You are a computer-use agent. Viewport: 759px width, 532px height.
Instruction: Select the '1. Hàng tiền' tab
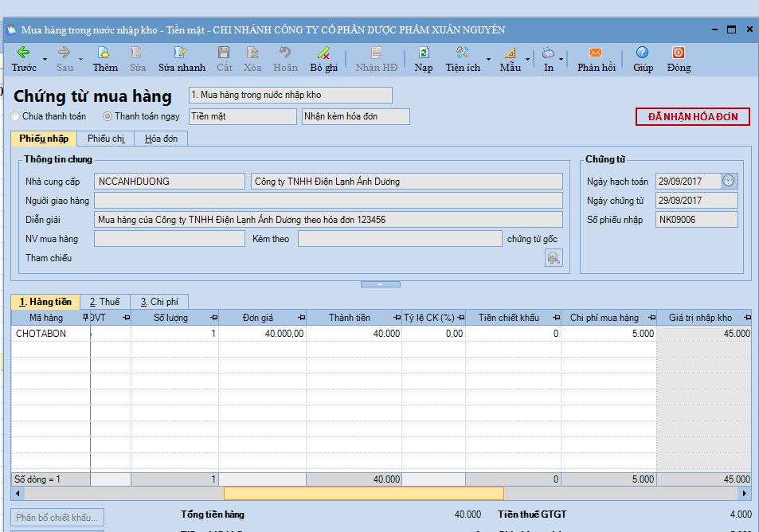point(45,302)
